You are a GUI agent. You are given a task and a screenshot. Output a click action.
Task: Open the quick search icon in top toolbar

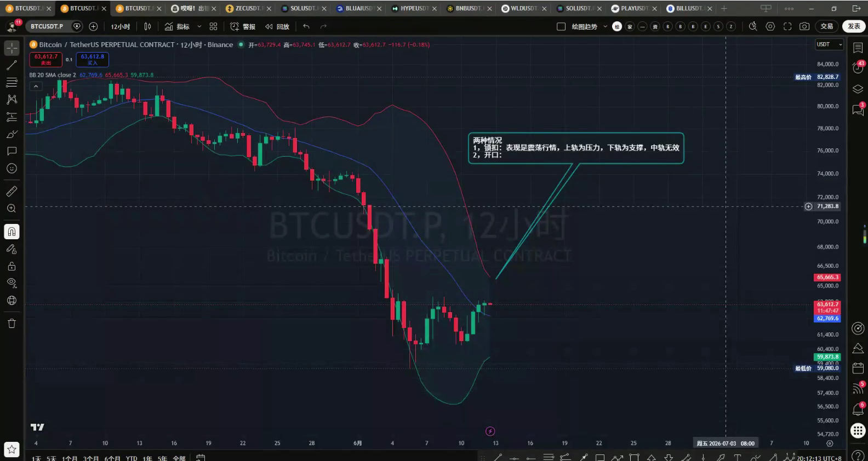(753, 26)
